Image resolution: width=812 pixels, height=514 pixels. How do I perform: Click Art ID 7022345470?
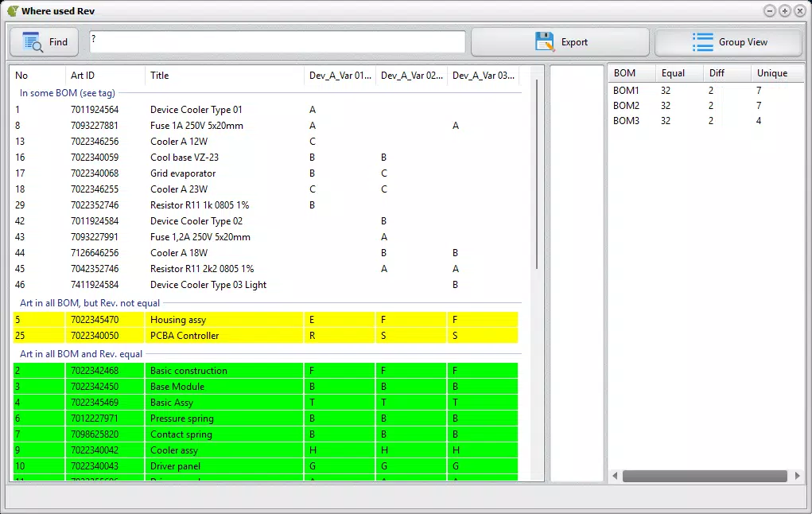pos(95,320)
